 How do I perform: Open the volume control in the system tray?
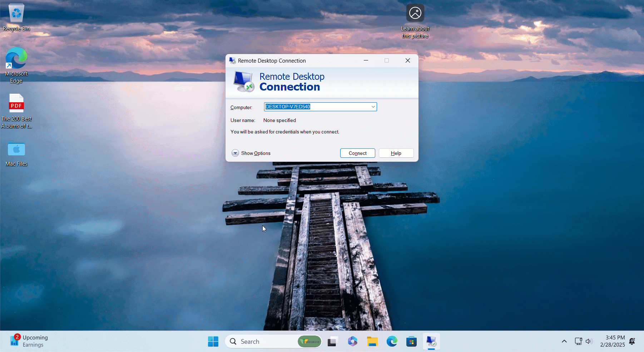(x=590, y=341)
